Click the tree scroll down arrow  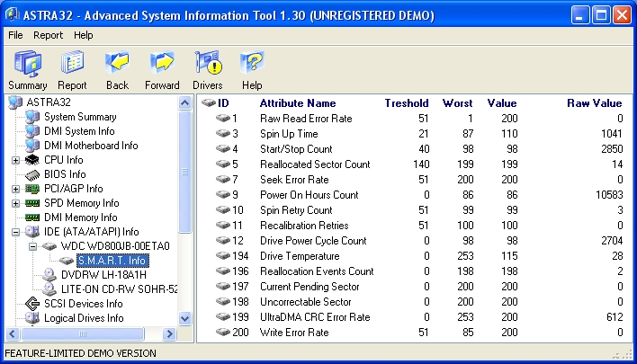pyautogui.click(x=184, y=318)
